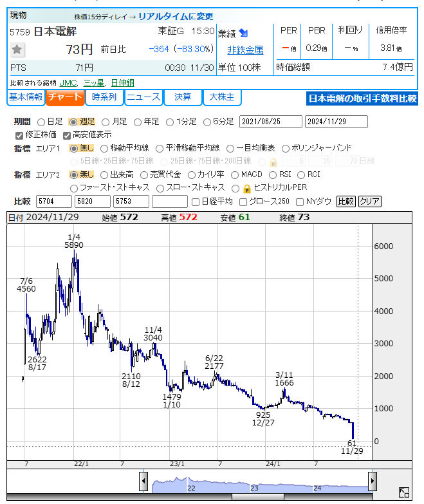Click 比較 compare button
The width and height of the screenshot is (424, 504).
[346, 201]
